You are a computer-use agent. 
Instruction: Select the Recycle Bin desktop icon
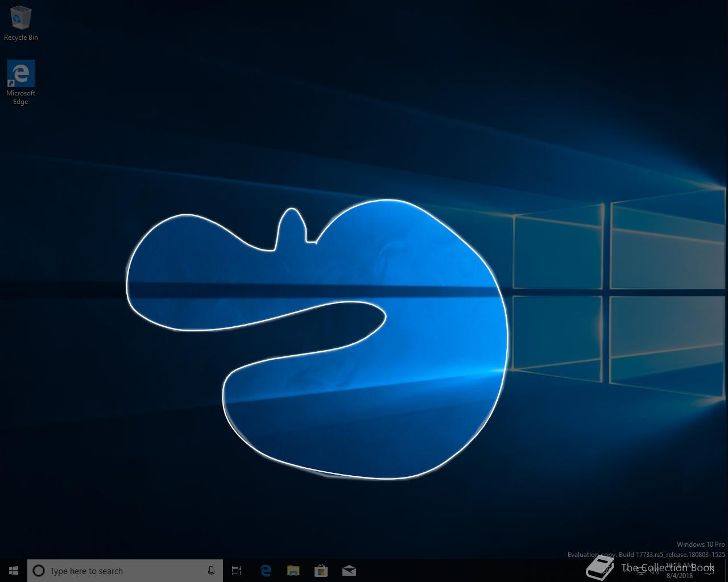pyautogui.click(x=21, y=24)
